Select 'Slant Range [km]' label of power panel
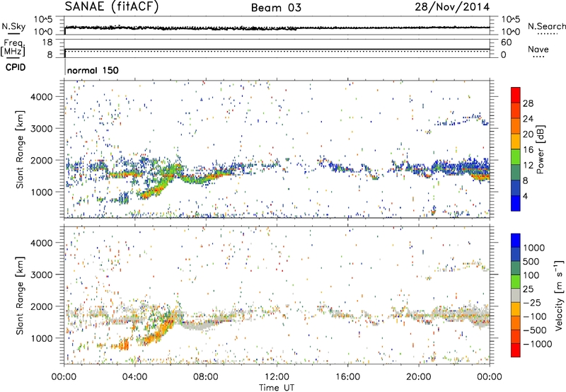Image resolution: width=566 pixels, height=392 pixels. click(x=20, y=149)
